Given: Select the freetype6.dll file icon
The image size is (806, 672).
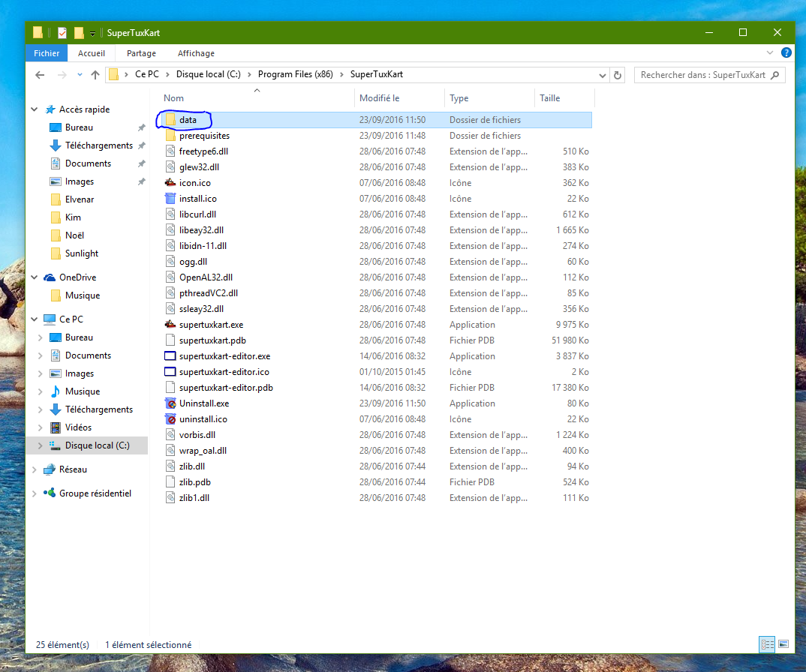Looking at the screenshot, I should click(170, 151).
